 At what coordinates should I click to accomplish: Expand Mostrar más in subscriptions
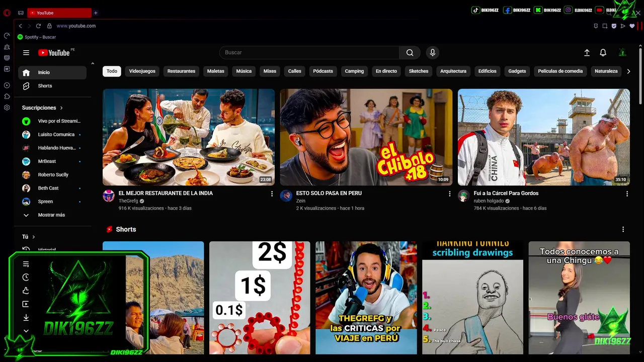point(52,215)
